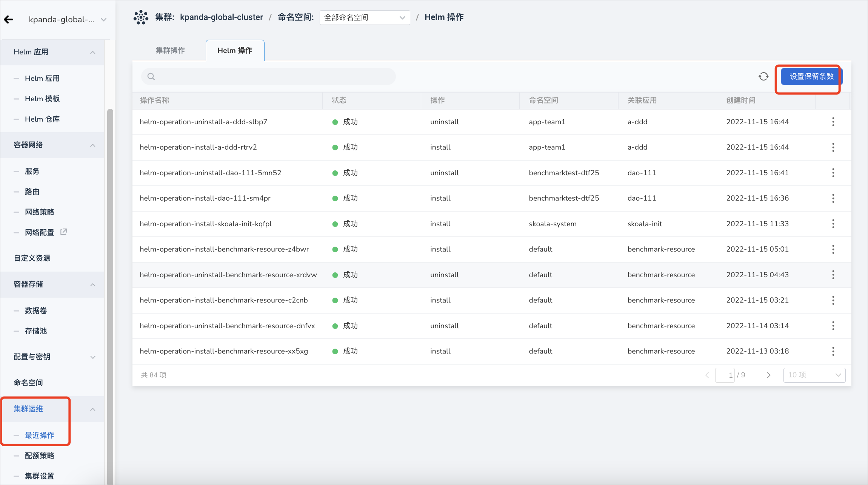Click the back arrow icon
Screen dimensions: 868x485
(9, 20)
